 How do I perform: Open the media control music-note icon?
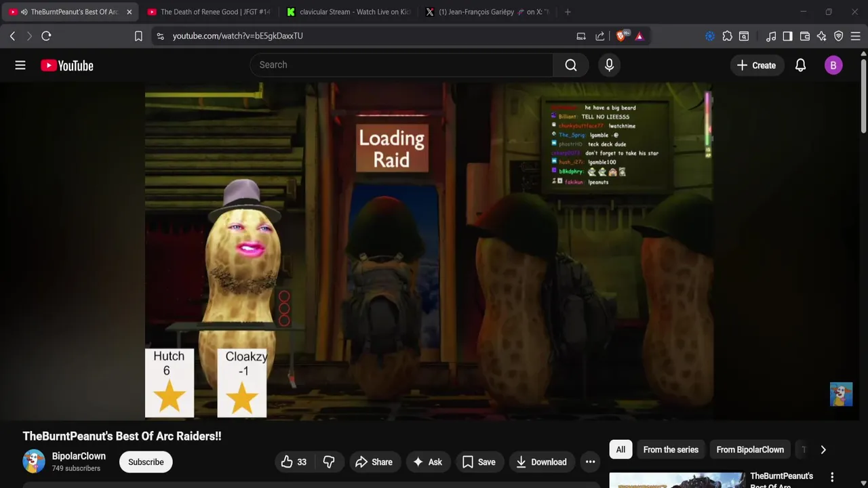pos(771,36)
